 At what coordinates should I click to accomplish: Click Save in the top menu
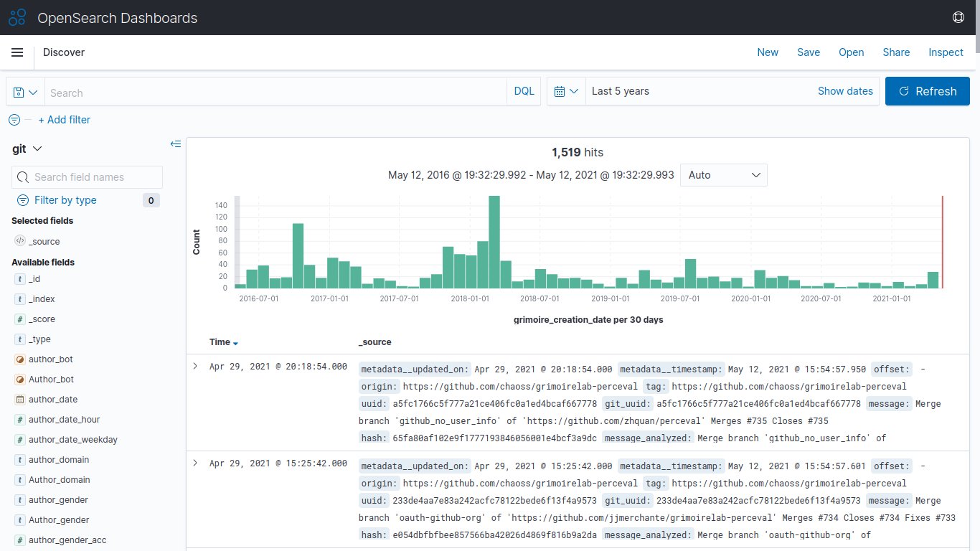tap(809, 52)
